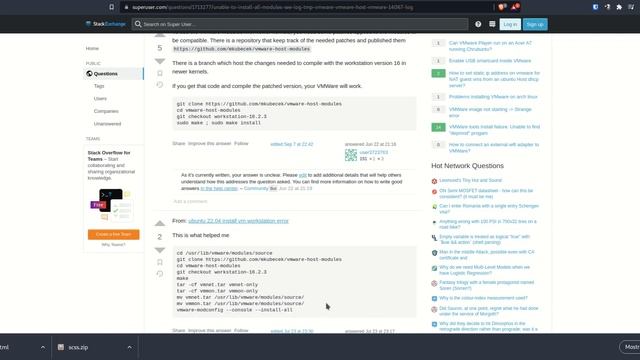Open the scss.zip downloaded file

tap(78, 347)
